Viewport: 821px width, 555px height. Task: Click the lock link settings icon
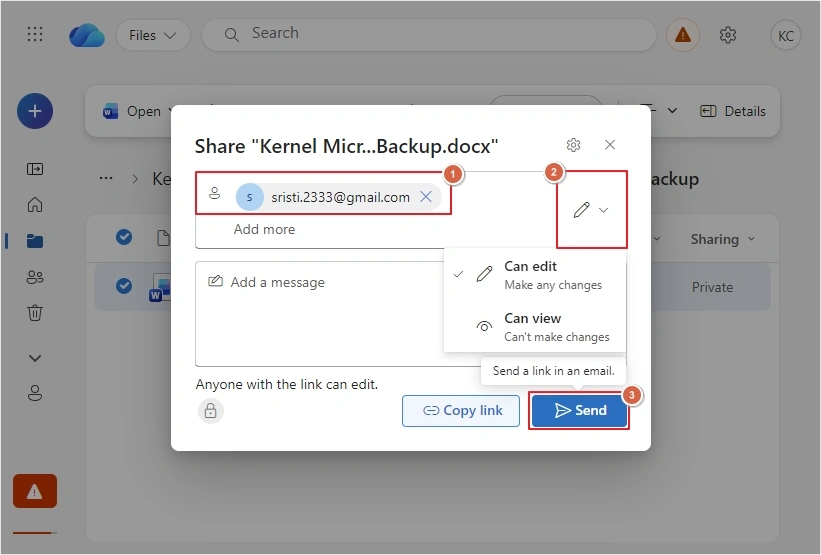tap(210, 410)
